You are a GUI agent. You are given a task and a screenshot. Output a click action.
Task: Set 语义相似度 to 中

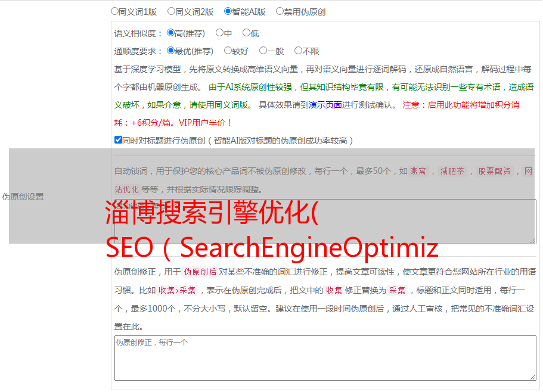pyautogui.click(x=219, y=33)
